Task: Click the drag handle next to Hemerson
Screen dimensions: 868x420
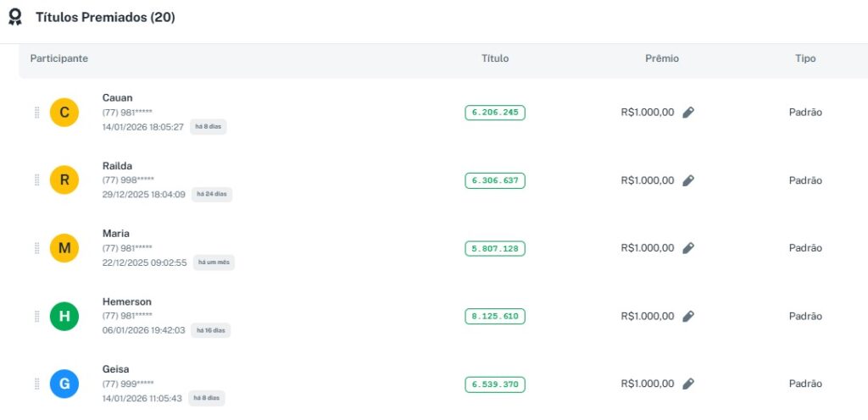Action: tap(36, 316)
